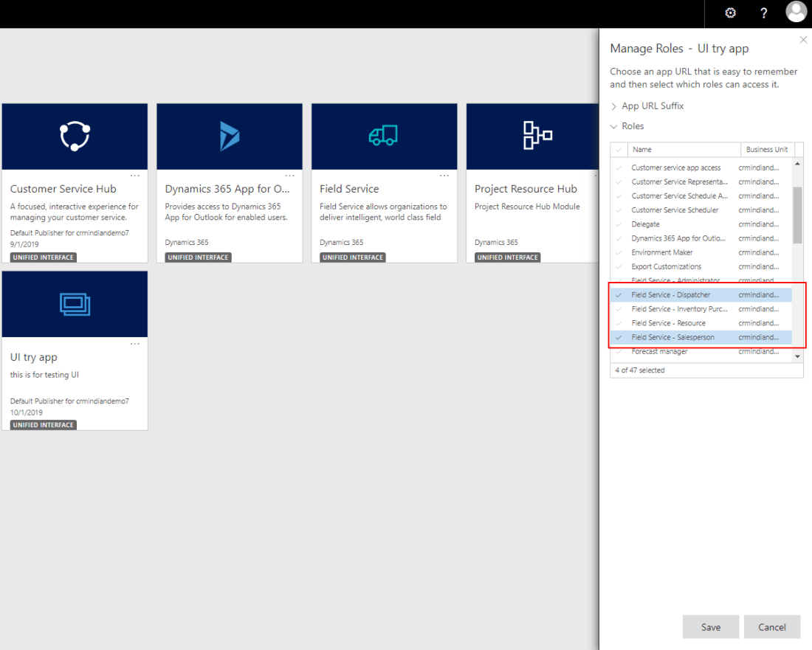Toggle the Field Service - Dispatcher role checkmark
Viewport: 812px width, 650px height.
pyautogui.click(x=619, y=295)
